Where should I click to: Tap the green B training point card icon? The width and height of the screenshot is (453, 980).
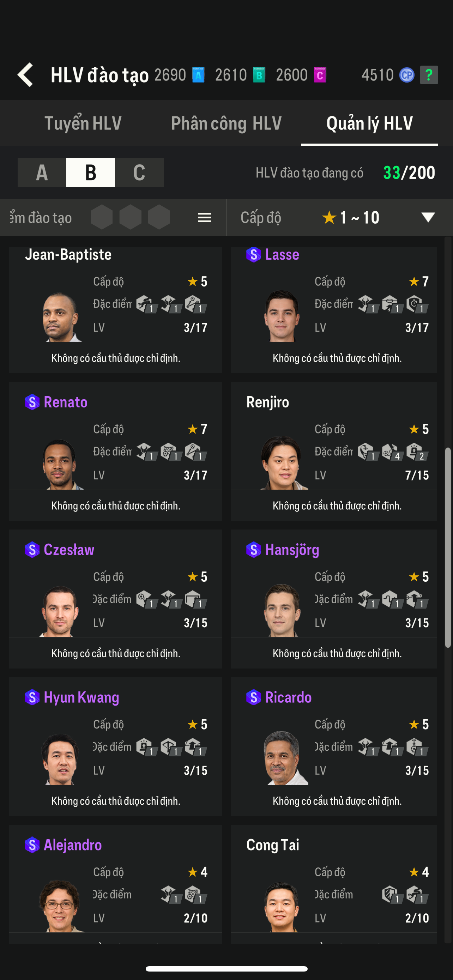pyautogui.click(x=259, y=75)
